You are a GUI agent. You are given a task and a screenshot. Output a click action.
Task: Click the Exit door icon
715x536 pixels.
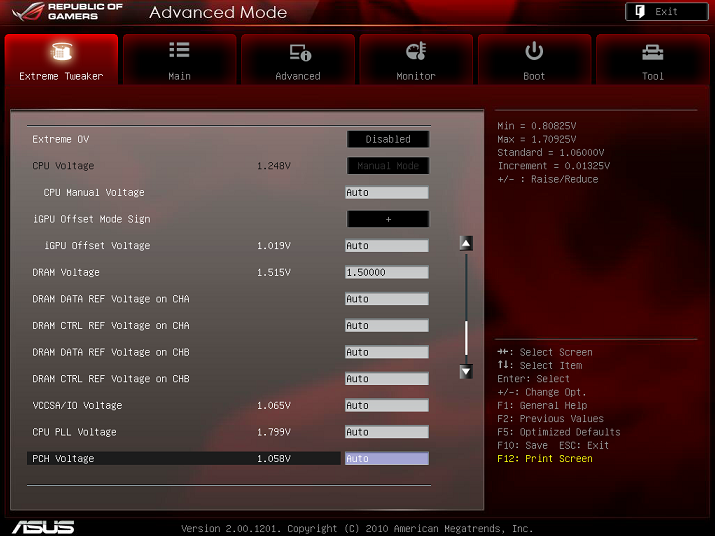[x=640, y=11]
